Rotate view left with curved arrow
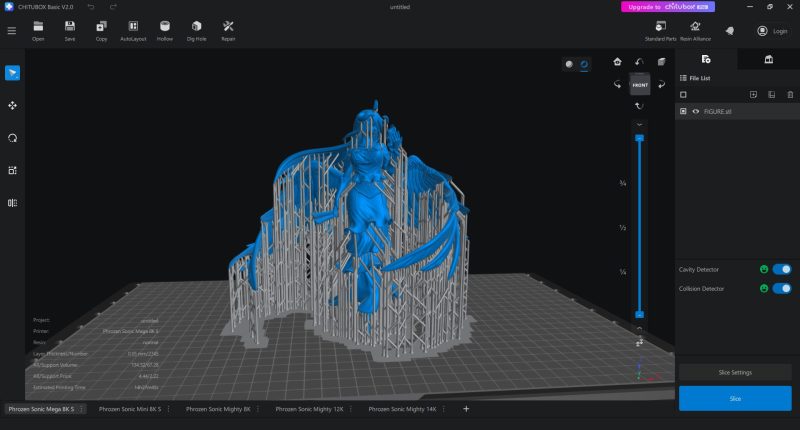 point(617,84)
